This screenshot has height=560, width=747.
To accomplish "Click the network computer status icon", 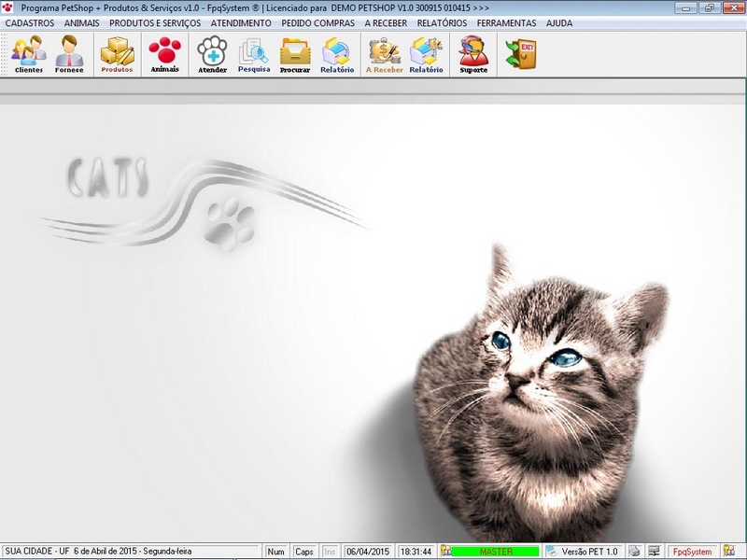I will (655, 551).
